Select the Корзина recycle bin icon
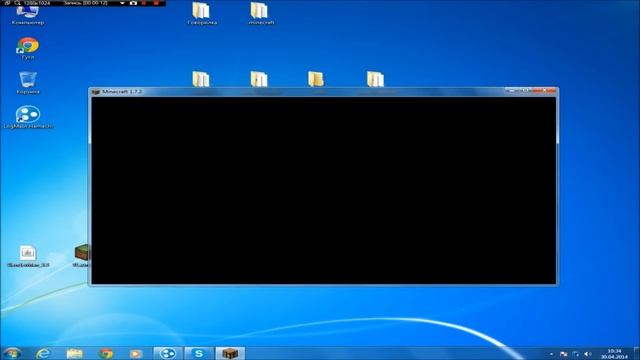The width and height of the screenshot is (640, 360). (27, 83)
